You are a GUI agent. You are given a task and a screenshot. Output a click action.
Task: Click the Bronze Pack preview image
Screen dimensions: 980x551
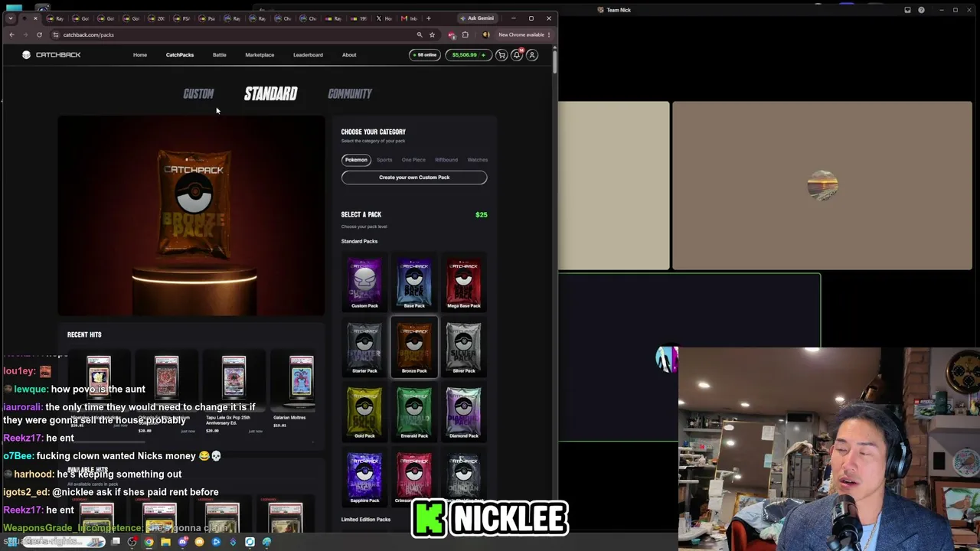point(191,215)
